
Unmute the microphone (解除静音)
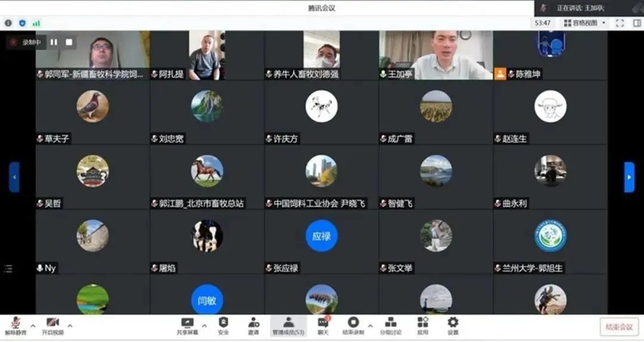click(x=16, y=325)
